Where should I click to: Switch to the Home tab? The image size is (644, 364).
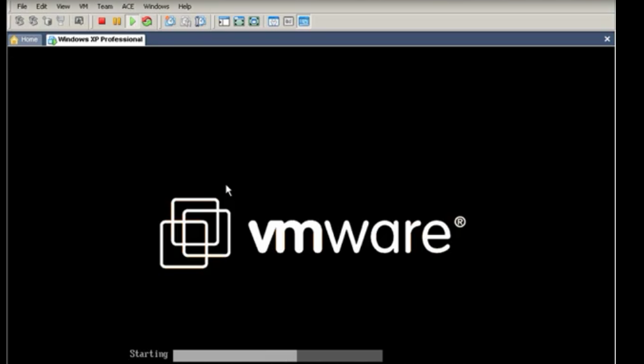pyautogui.click(x=25, y=40)
